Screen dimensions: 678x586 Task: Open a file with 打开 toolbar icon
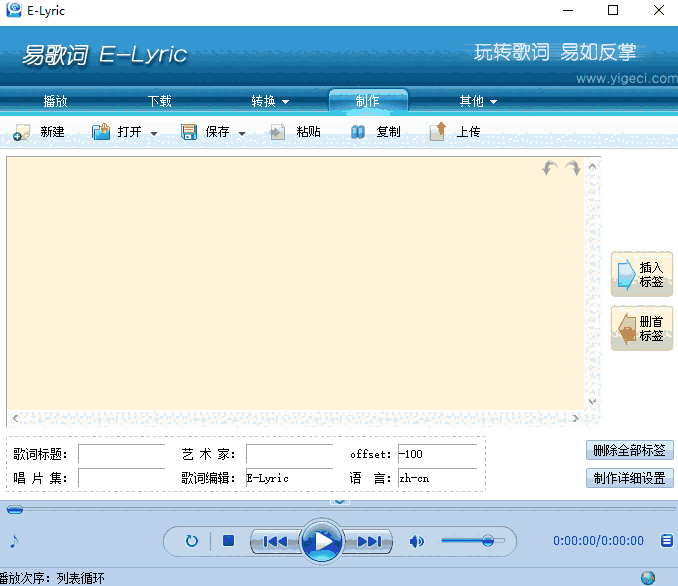tap(101, 131)
